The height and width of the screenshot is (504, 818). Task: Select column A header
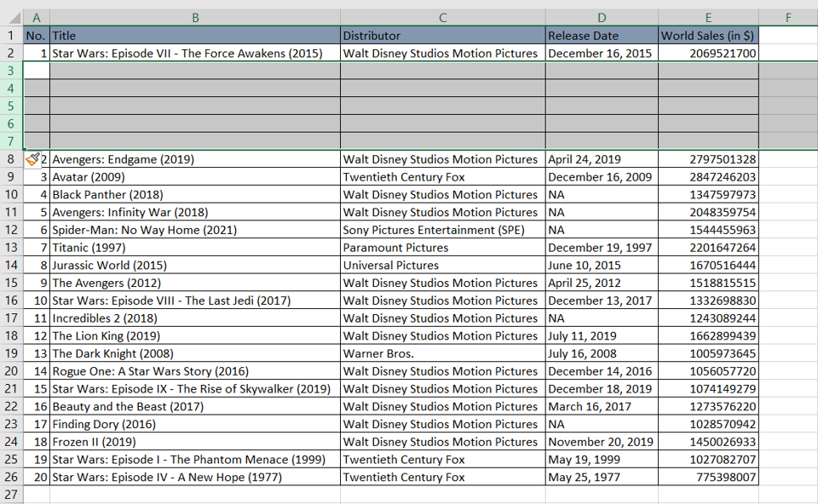(x=37, y=18)
